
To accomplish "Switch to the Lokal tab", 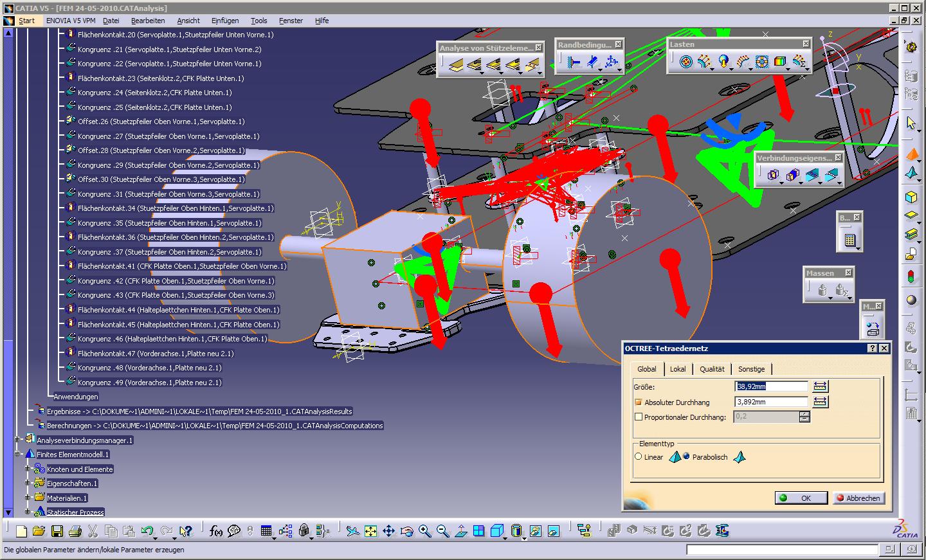I will coord(678,369).
